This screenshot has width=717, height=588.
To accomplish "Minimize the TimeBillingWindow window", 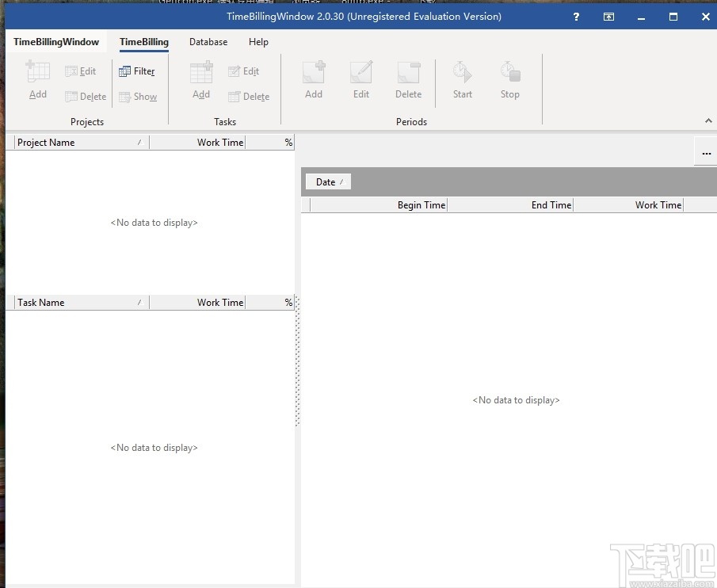I will pyautogui.click(x=641, y=17).
